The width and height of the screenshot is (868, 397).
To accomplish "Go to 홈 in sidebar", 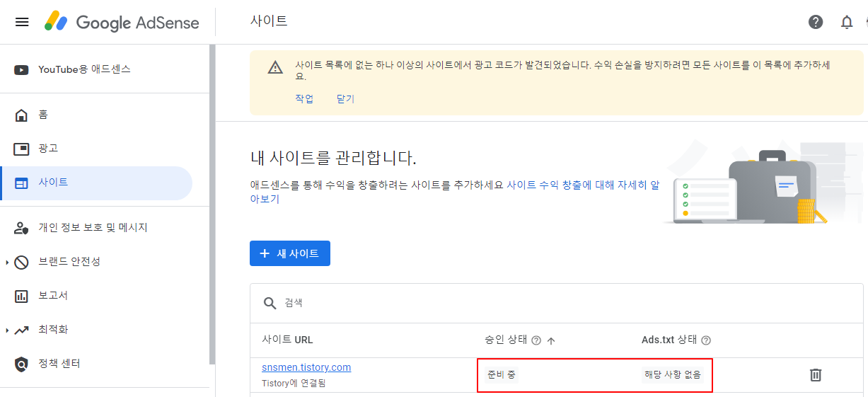I will (43, 115).
